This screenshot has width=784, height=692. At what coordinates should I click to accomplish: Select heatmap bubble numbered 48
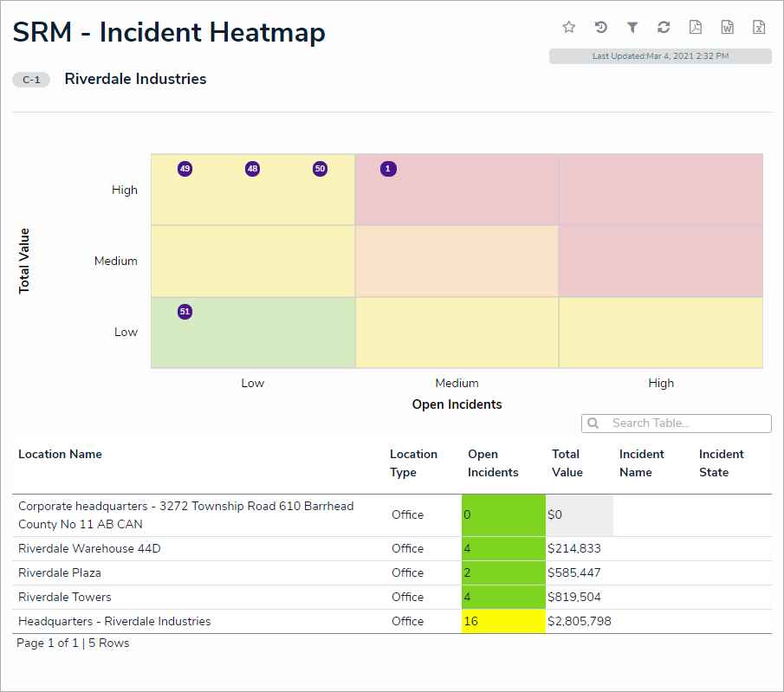coord(252,169)
